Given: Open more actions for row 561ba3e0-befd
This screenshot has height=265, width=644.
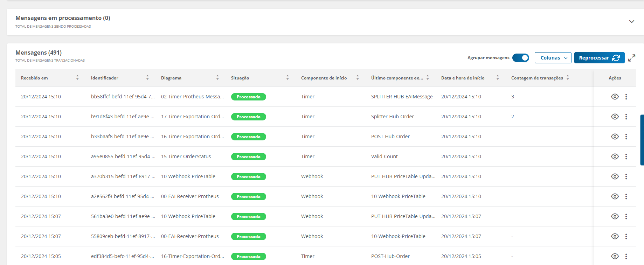Looking at the screenshot, I should [626, 216].
